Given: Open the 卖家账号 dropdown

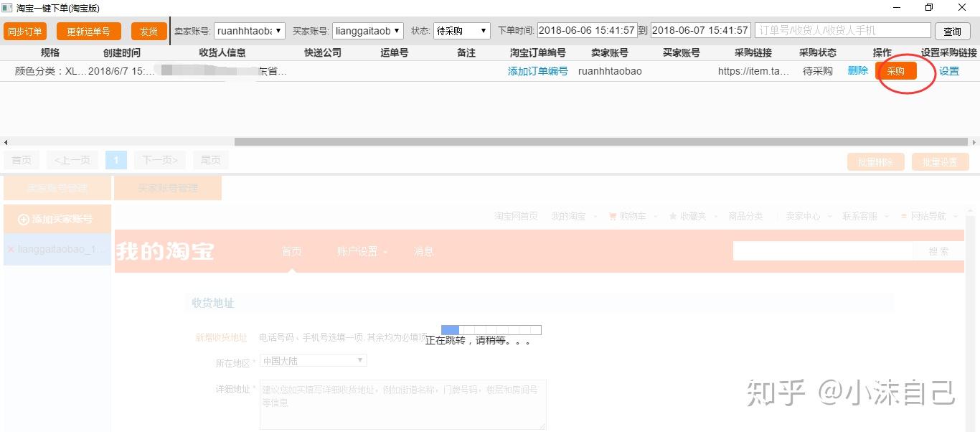Looking at the screenshot, I should click(x=250, y=31).
